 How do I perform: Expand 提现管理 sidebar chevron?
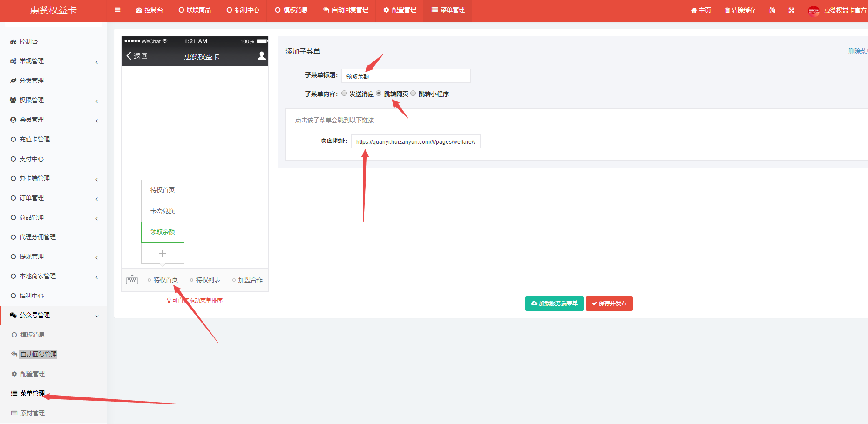click(x=96, y=257)
